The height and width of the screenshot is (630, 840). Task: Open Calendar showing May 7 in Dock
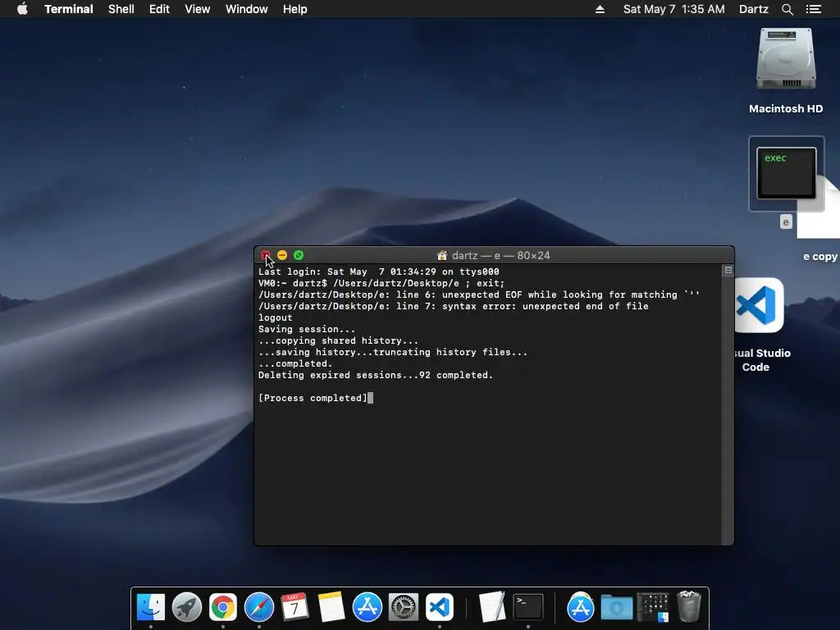pos(294,607)
